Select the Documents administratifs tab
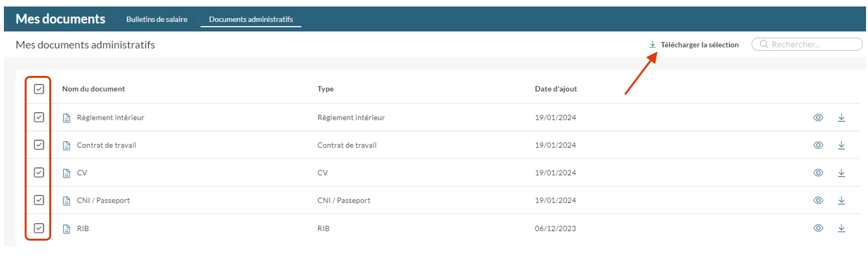The width and height of the screenshot is (868, 264). pyautogui.click(x=251, y=19)
